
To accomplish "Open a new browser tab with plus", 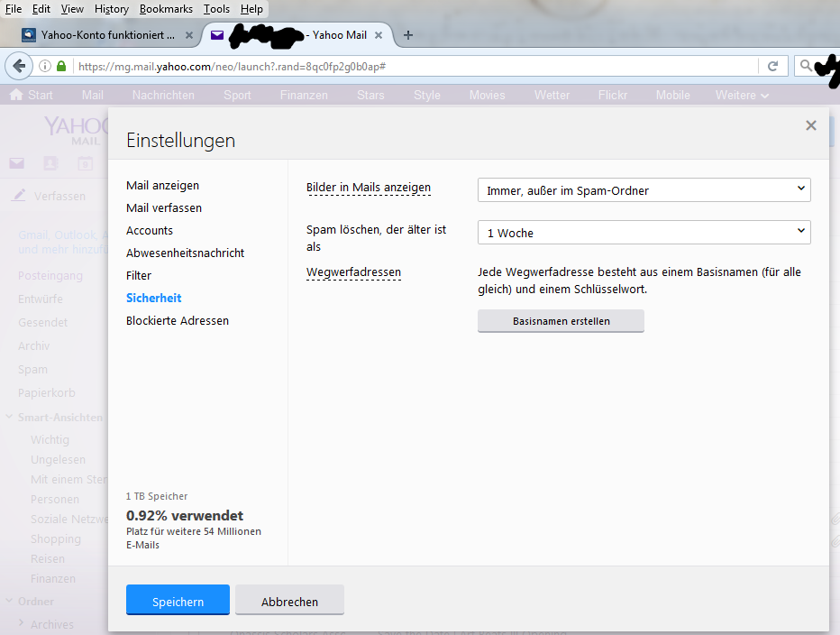I will pos(407,35).
